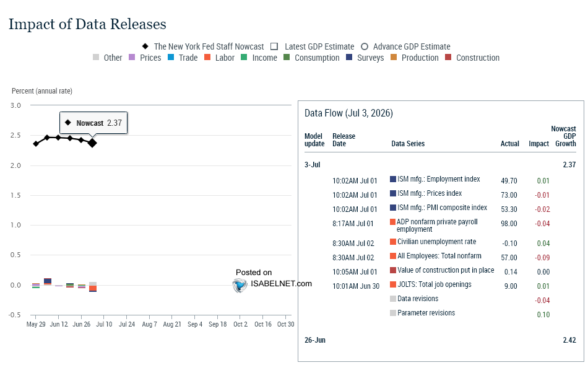The height and width of the screenshot is (378, 588).
Task: Toggle the Prices category legend swatch
Action: [132, 58]
